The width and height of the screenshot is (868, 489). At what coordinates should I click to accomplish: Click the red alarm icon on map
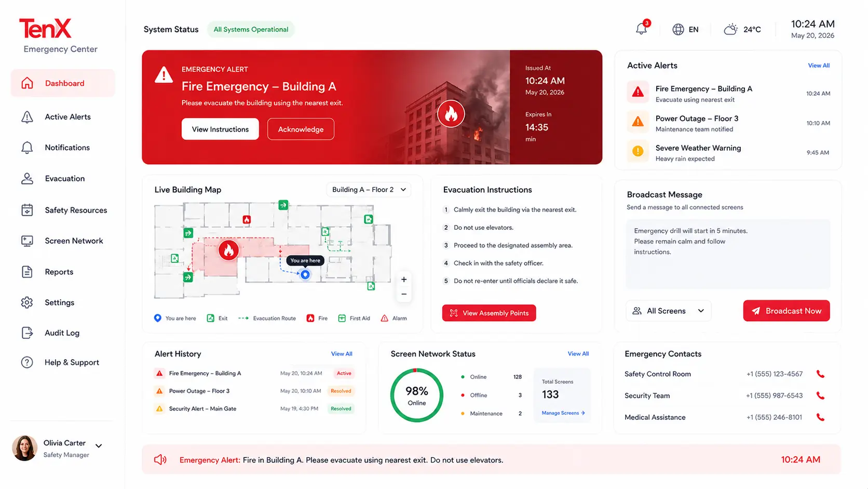[x=247, y=219]
